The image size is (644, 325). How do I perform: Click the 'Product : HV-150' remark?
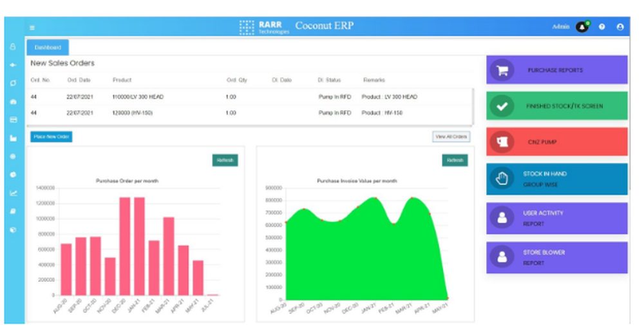coord(382,113)
